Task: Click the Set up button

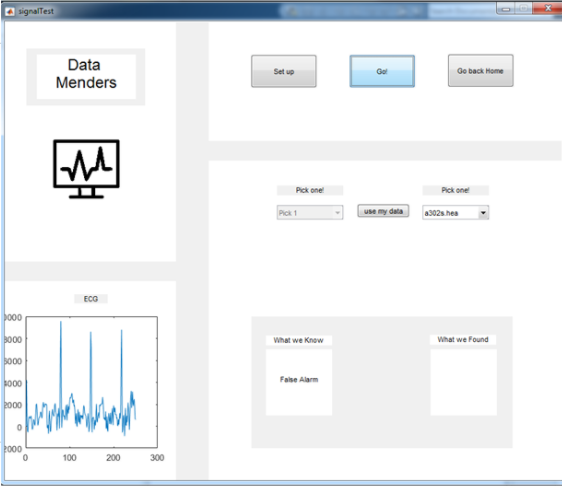Action: 284,71
